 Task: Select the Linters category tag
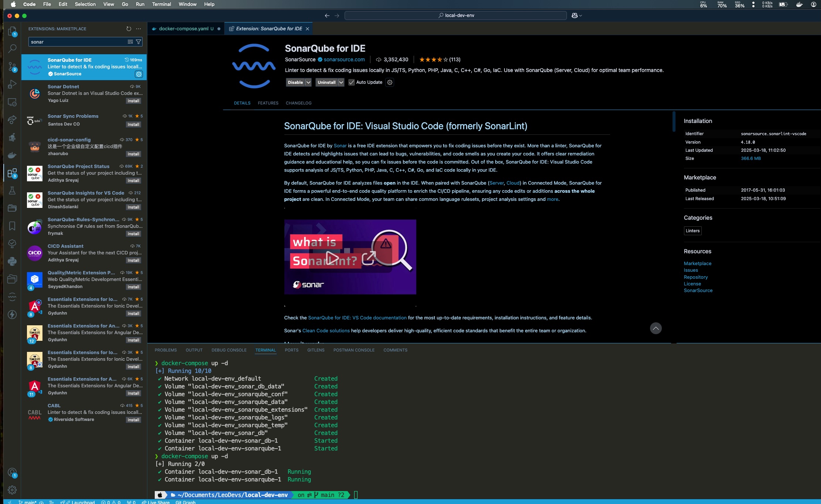tap(692, 231)
